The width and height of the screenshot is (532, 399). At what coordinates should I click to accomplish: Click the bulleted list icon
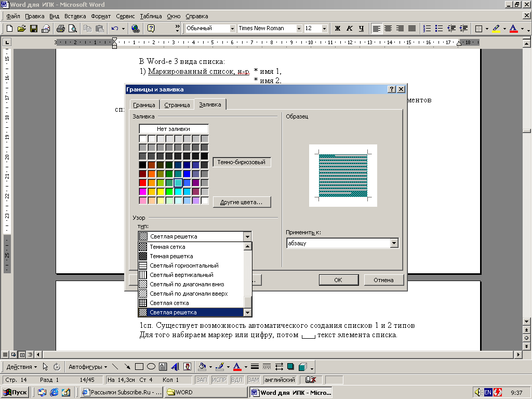[x=439, y=29]
